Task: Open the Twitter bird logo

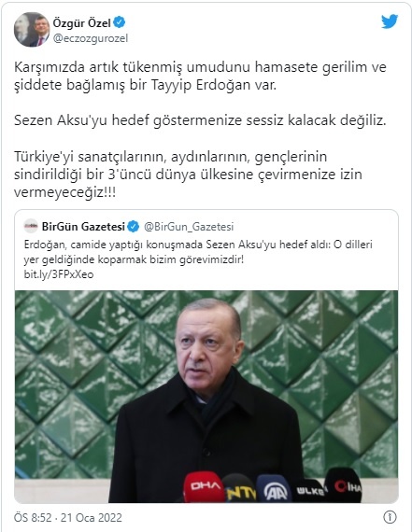Action: tap(390, 21)
